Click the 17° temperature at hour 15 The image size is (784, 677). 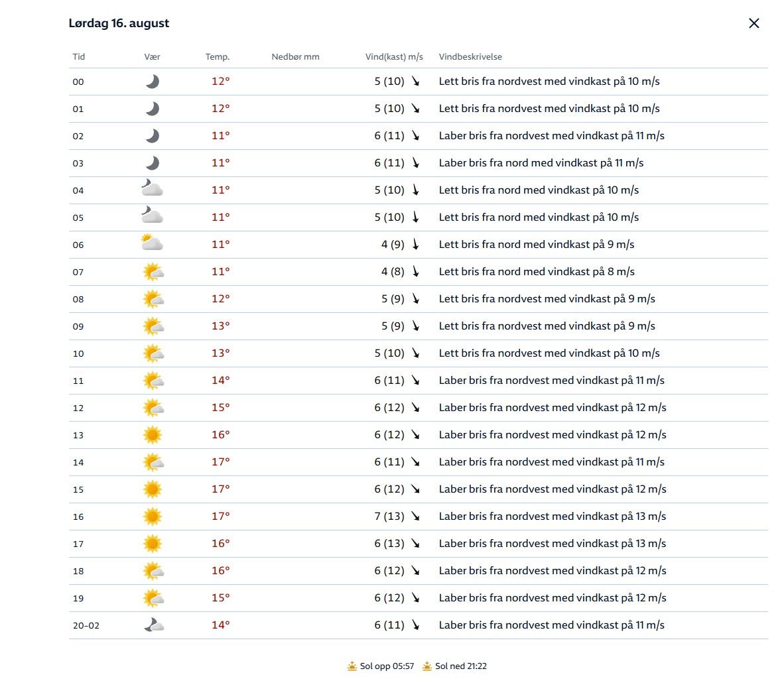tap(221, 489)
